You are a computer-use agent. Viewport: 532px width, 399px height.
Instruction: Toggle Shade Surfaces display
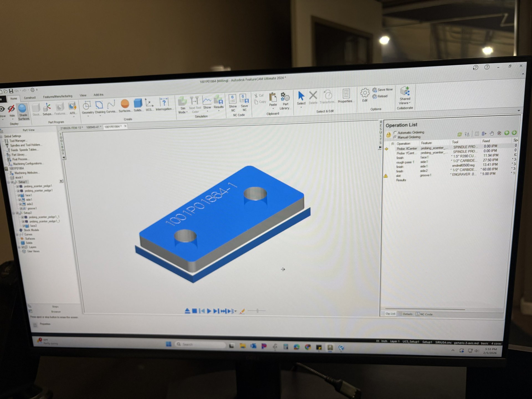click(x=23, y=112)
